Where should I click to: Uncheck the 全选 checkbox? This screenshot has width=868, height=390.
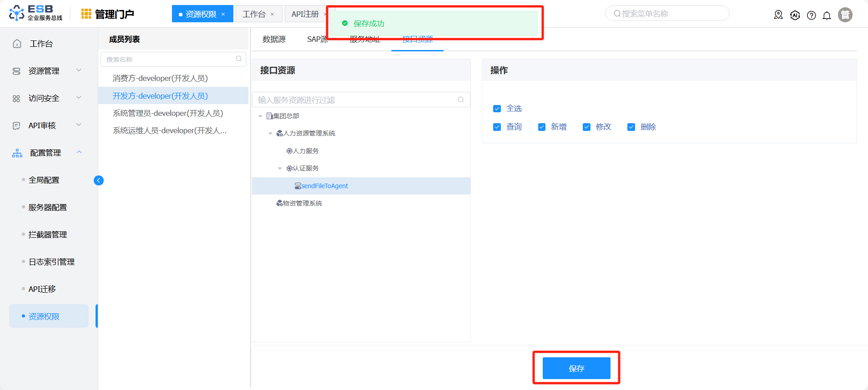497,109
